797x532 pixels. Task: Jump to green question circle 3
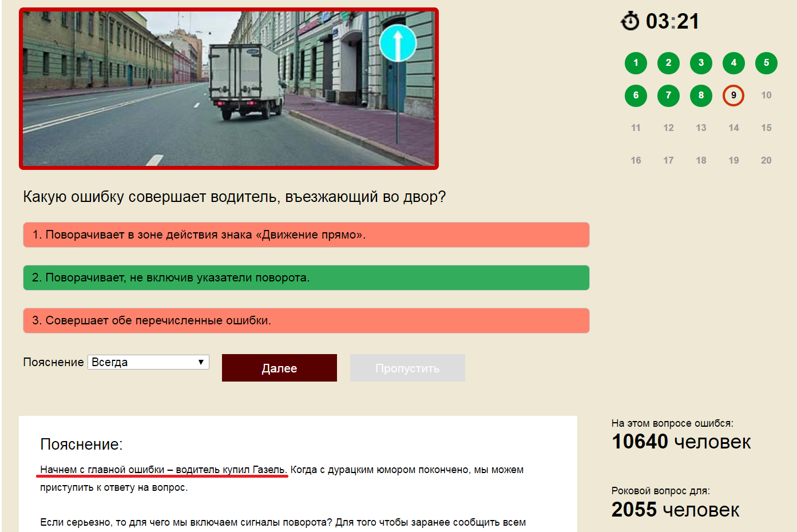coord(701,63)
